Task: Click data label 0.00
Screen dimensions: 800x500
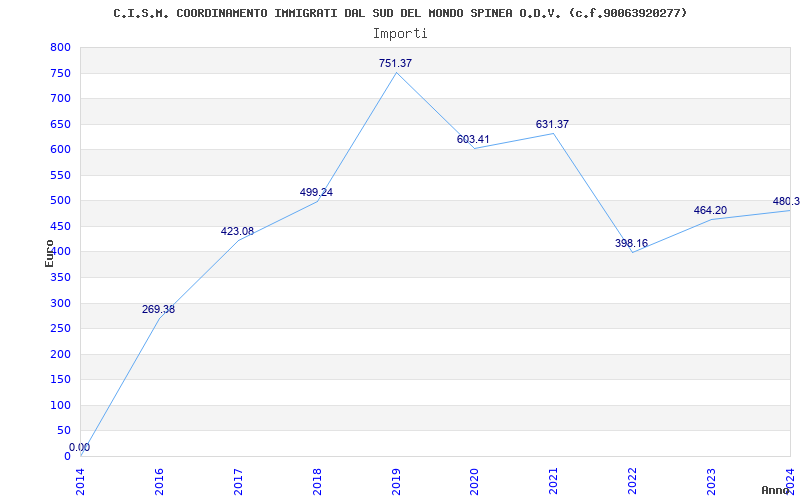Action: tap(80, 447)
